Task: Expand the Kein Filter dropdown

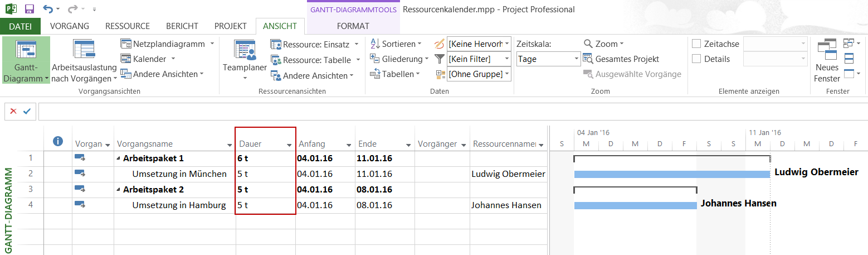Action: (x=506, y=59)
